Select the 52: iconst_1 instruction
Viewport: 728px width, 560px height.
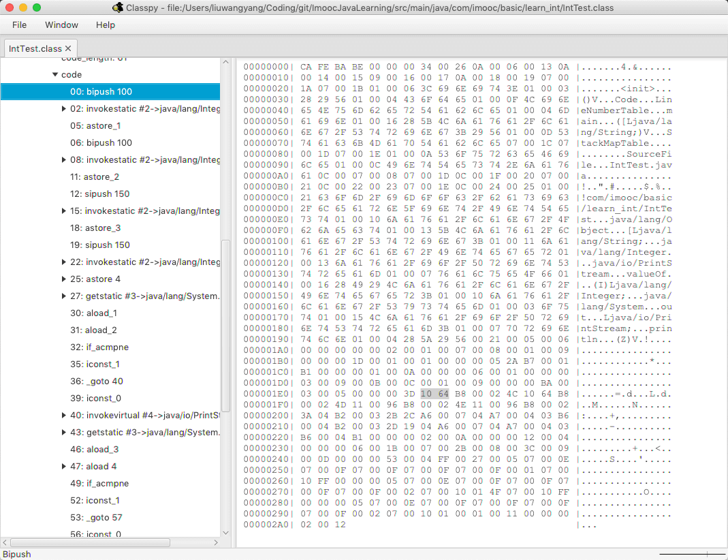95,500
